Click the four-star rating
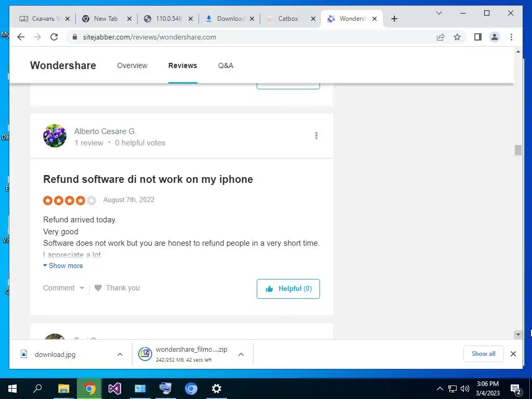Image resolution: width=532 pixels, height=399 pixels. tap(70, 200)
